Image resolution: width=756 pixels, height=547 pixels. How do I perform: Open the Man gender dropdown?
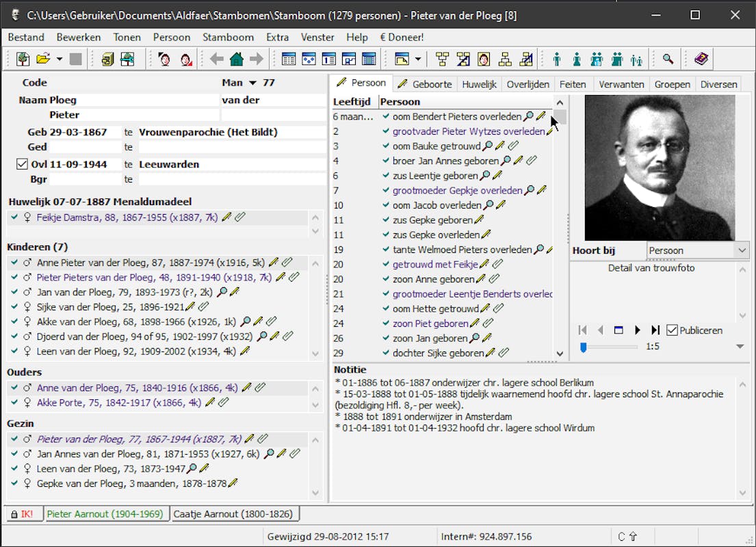tap(252, 83)
